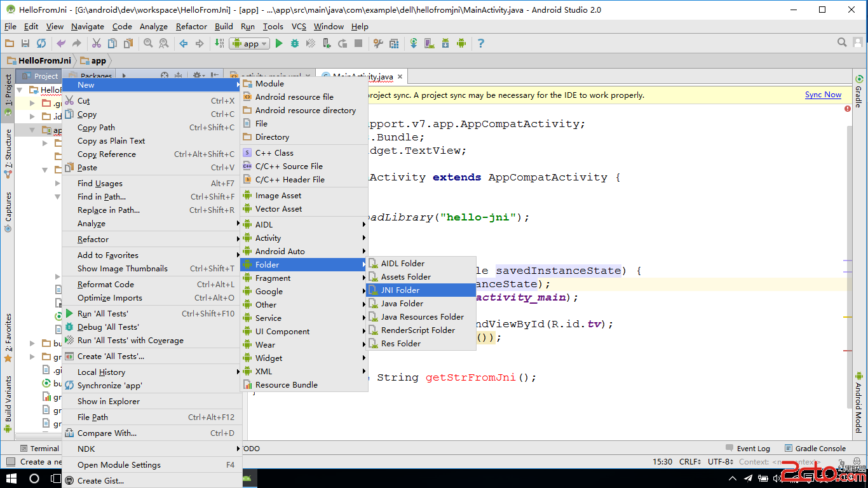The width and height of the screenshot is (868, 488).
Task: Toggle the Build Variants side panel
Action: pyautogui.click(x=8, y=404)
